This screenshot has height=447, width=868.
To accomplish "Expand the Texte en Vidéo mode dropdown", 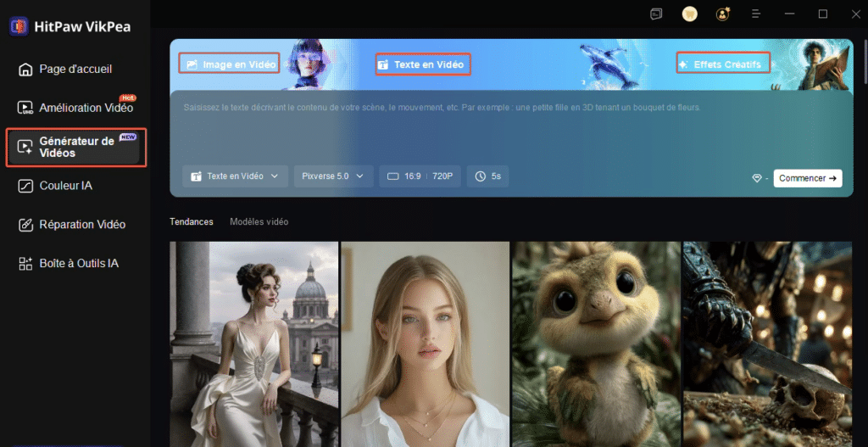I will [x=235, y=176].
